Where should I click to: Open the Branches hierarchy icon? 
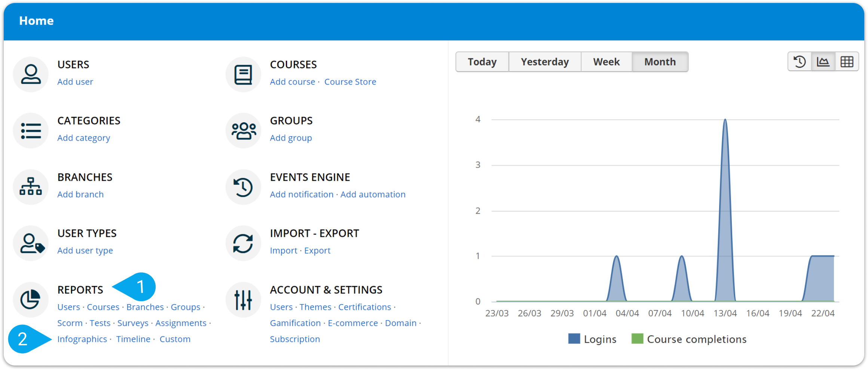click(x=31, y=187)
